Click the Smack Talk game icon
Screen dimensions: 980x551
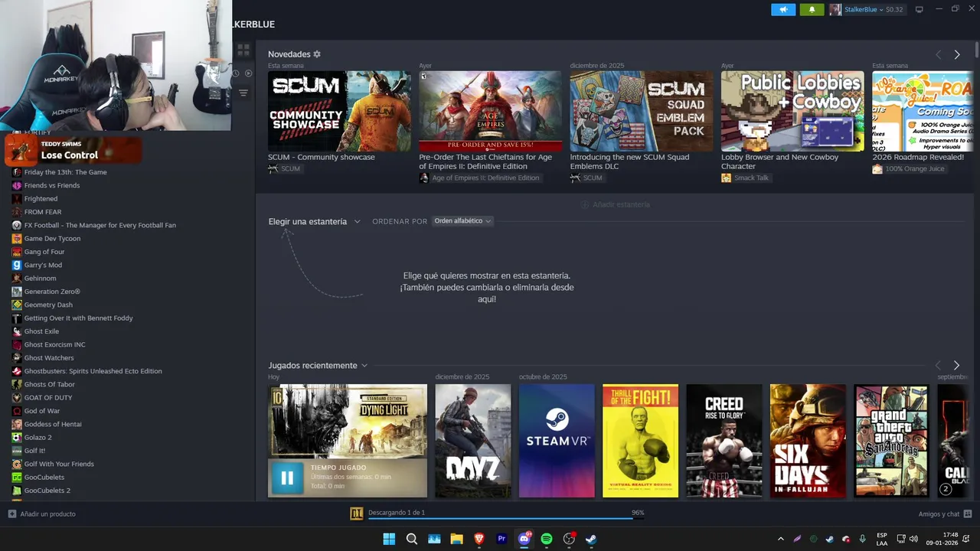click(726, 178)
